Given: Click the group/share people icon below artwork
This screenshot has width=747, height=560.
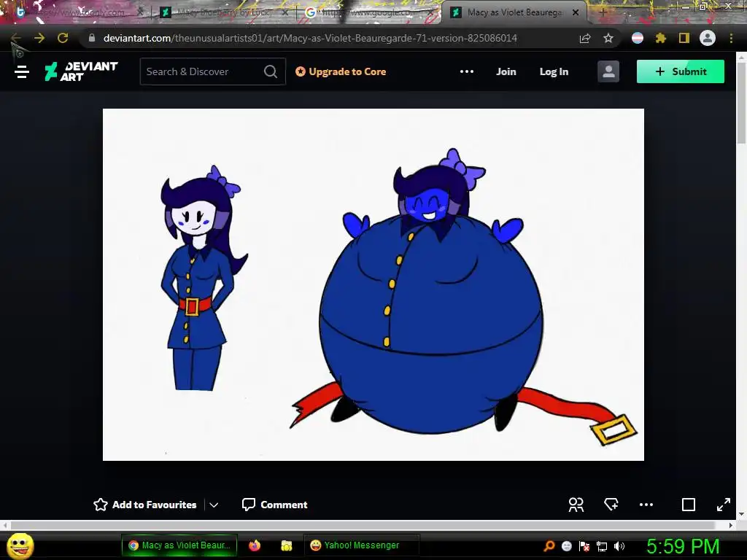Looking at the screenshot, I should [x=576, y=505].
